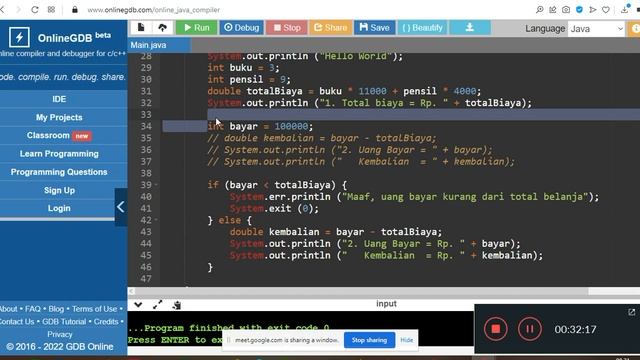Image resolution: width=640 pixels, height=360 pixels.
Task: Click the OnlineGDB lightning logo
Action: point(19,38)
